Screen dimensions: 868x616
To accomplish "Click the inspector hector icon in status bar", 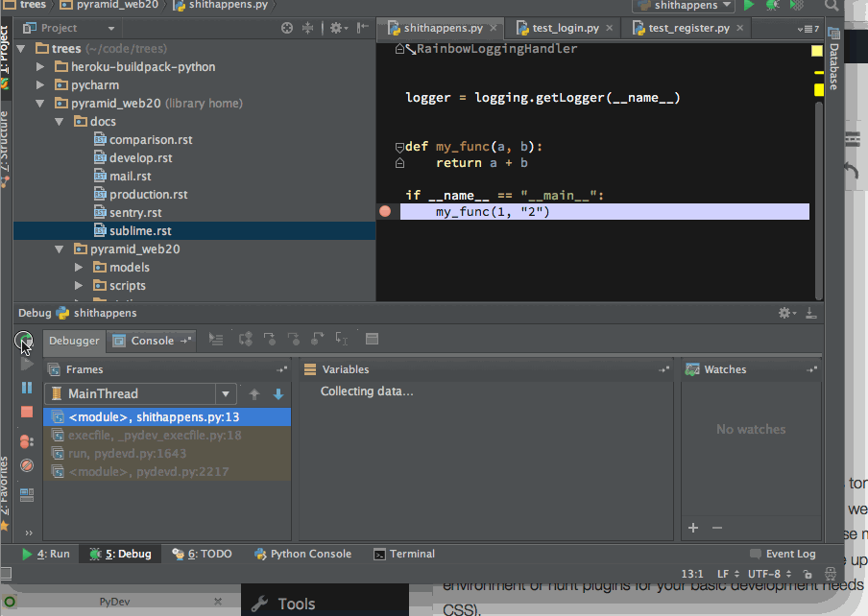I will (831, 574).
